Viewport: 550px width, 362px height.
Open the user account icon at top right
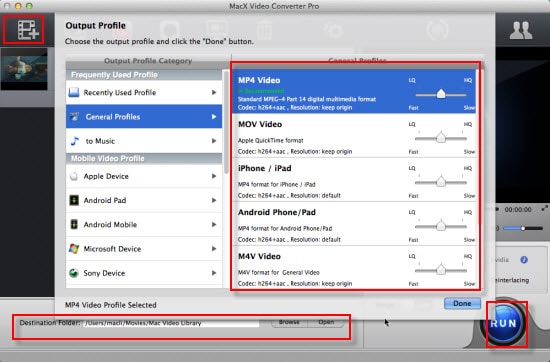pos(521,30)
